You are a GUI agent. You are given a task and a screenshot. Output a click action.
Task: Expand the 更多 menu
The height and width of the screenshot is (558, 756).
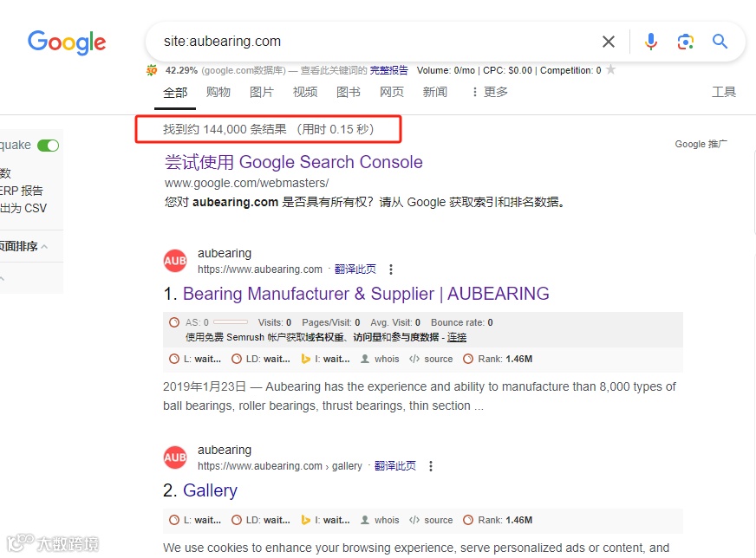click(490, 92)
